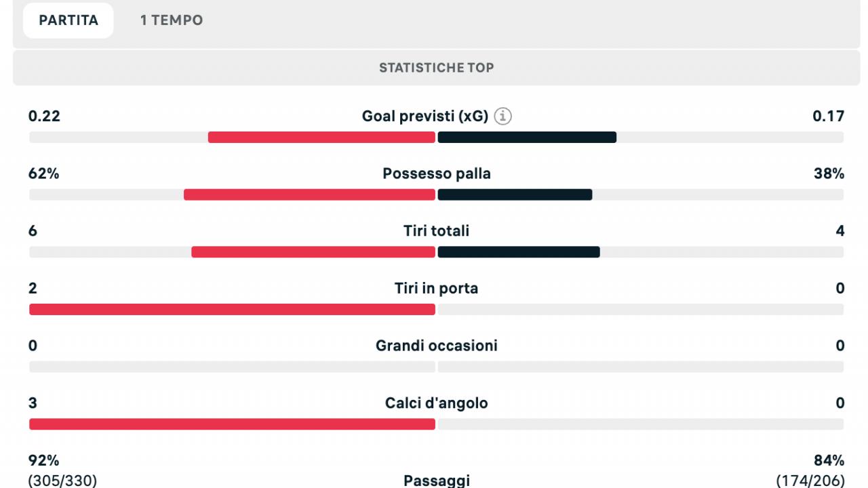This screenshot has width=868, height=488.
Task: Click the dark xG bar
Action: click(527, 137)
